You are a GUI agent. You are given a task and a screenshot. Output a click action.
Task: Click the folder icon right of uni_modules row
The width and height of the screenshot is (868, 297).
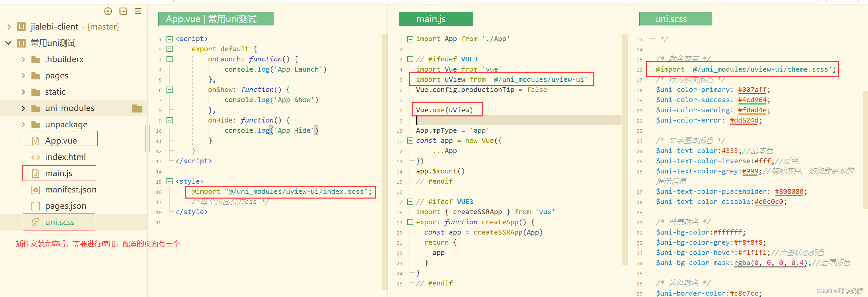[137, 108]
